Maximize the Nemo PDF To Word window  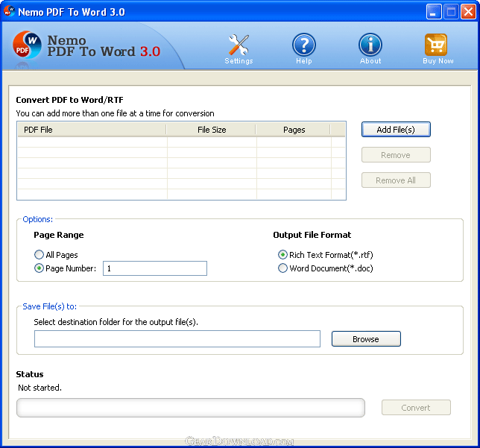(451, 12)
